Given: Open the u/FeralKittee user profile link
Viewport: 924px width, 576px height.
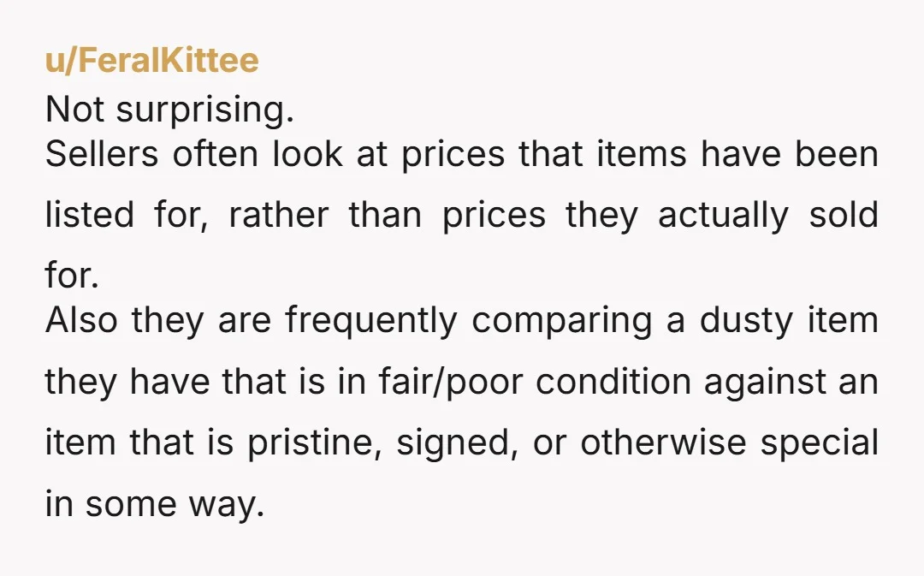Looking at the screenshot, I should 152,60.
